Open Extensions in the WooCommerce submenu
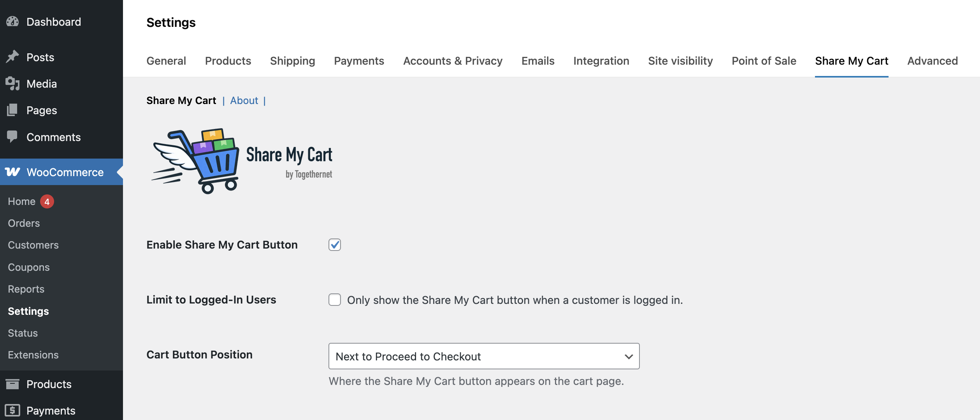Image resolution: width=980 pixels, height=420 pixels. pos(33,355)
